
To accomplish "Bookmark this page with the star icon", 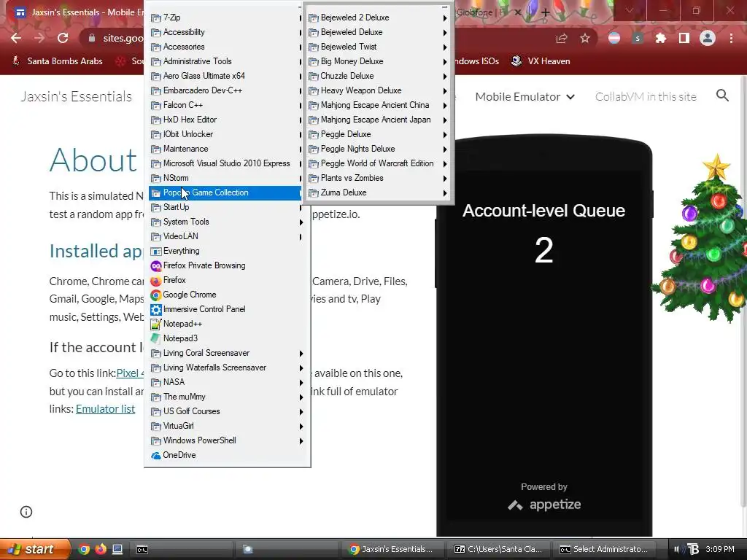I will 585,39.
